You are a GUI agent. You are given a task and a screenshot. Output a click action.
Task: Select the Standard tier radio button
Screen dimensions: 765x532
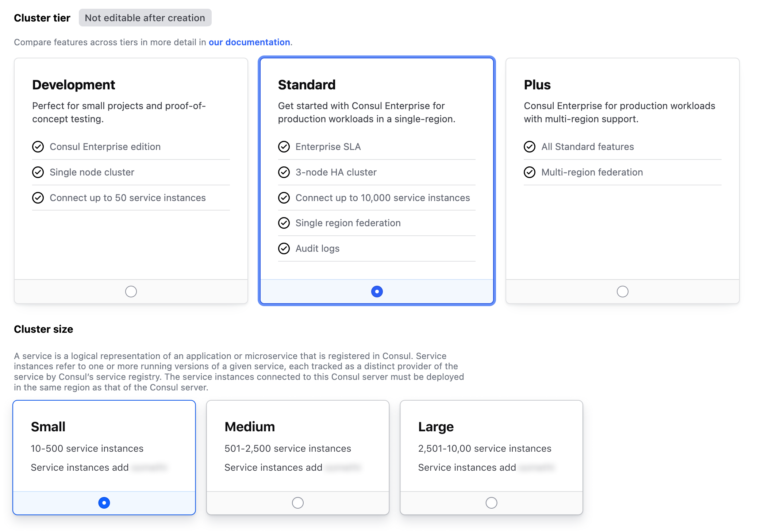tap(377, 292)
